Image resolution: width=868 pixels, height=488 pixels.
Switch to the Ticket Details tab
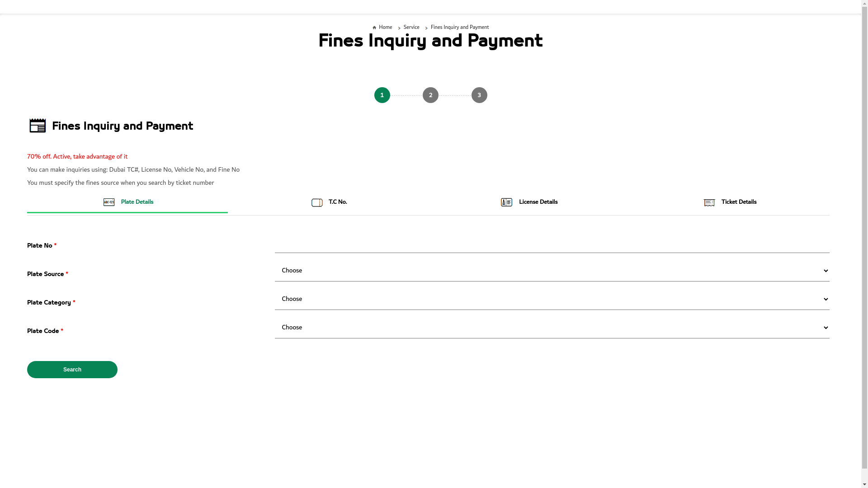[x=729, y=202]
